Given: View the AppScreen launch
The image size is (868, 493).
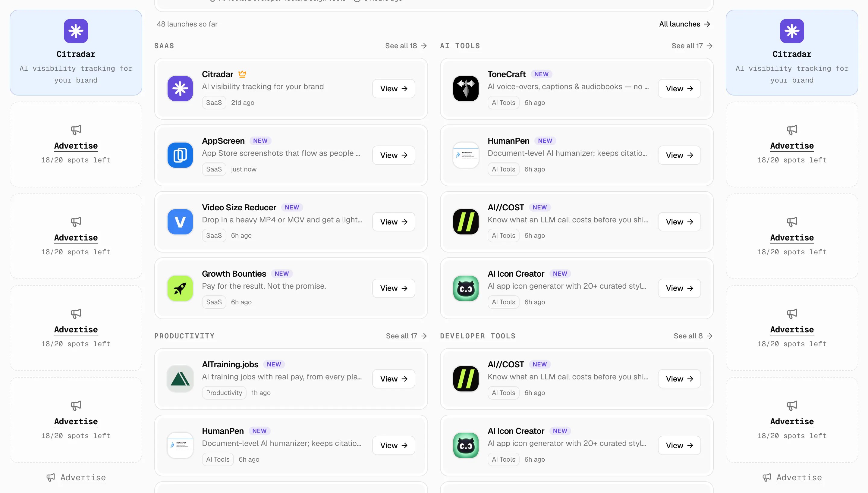Looking at the screenshot, I should (x=394, y=155).
